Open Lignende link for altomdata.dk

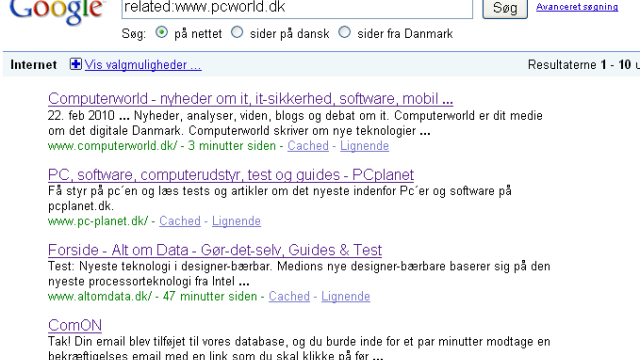pos(345,296)
